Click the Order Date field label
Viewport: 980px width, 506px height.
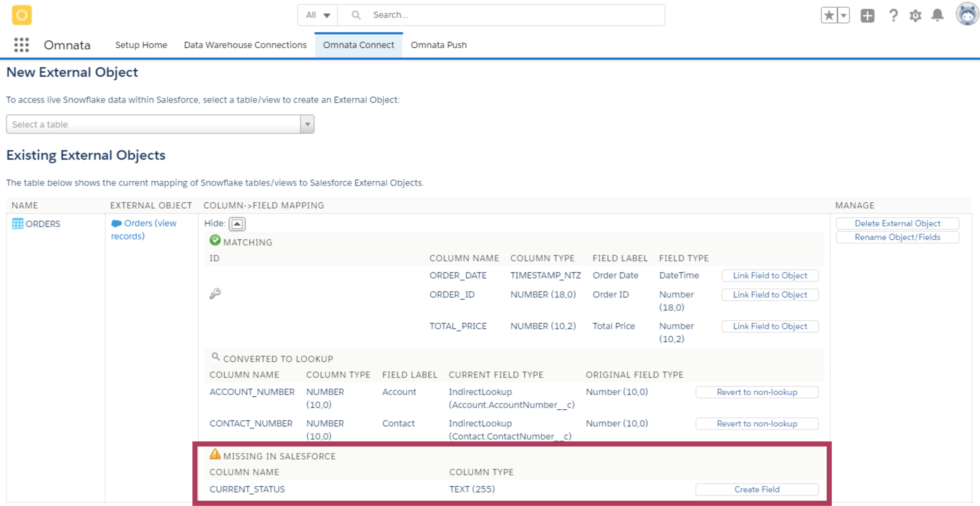(x=615, y=275)
